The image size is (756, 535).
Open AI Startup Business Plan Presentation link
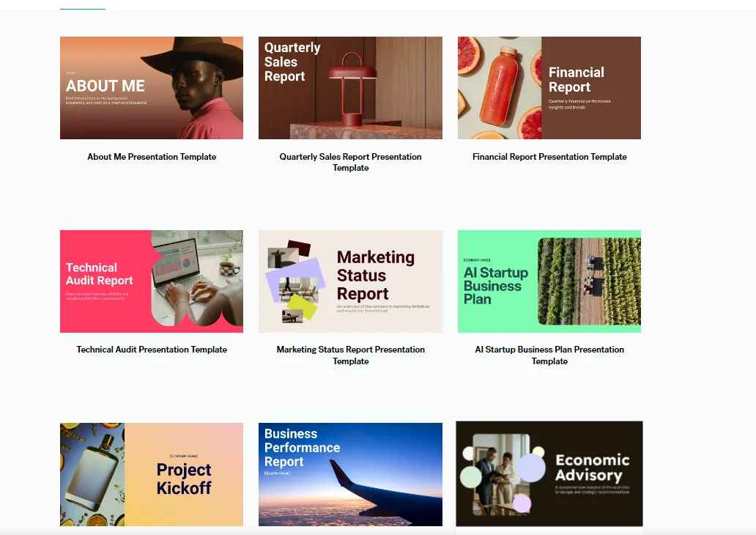click(549, 355)
